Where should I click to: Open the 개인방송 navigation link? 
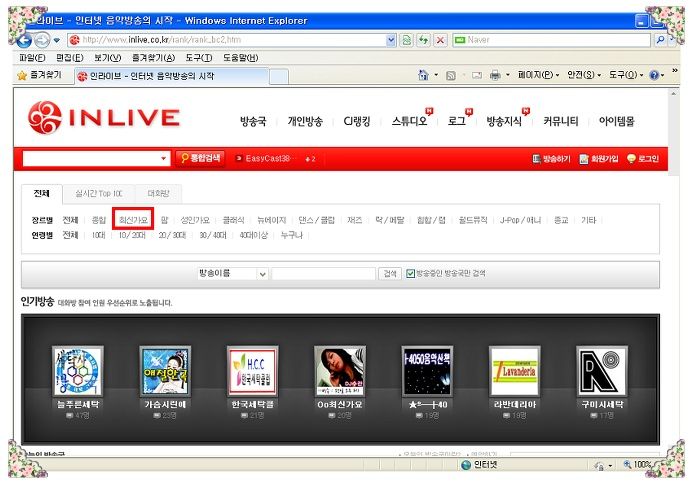tap(305, 122)
